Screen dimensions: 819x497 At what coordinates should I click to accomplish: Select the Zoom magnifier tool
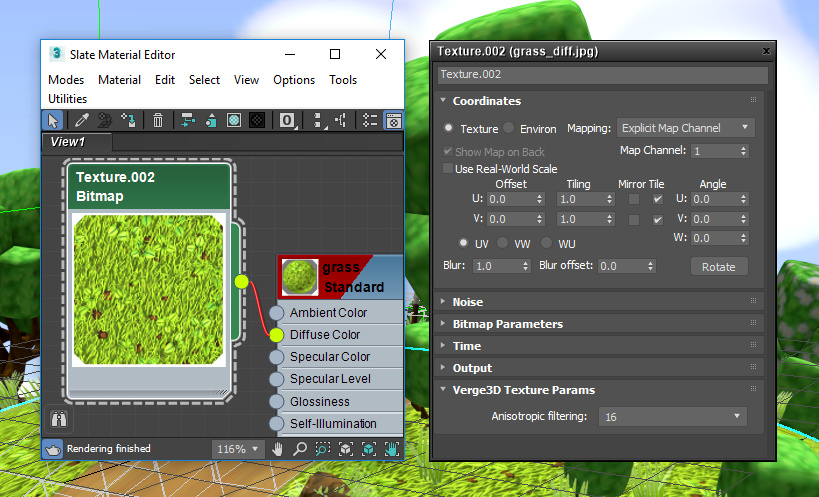300,449
